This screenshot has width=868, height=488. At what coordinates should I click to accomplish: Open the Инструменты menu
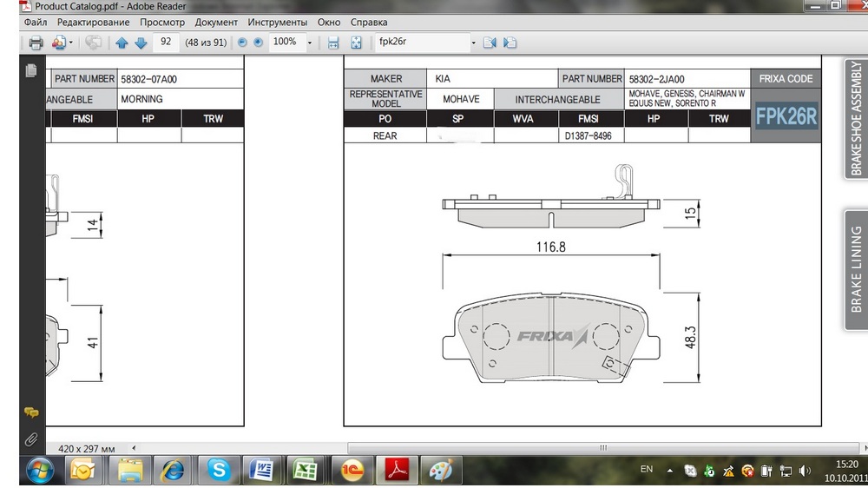[x=277, y=23]
